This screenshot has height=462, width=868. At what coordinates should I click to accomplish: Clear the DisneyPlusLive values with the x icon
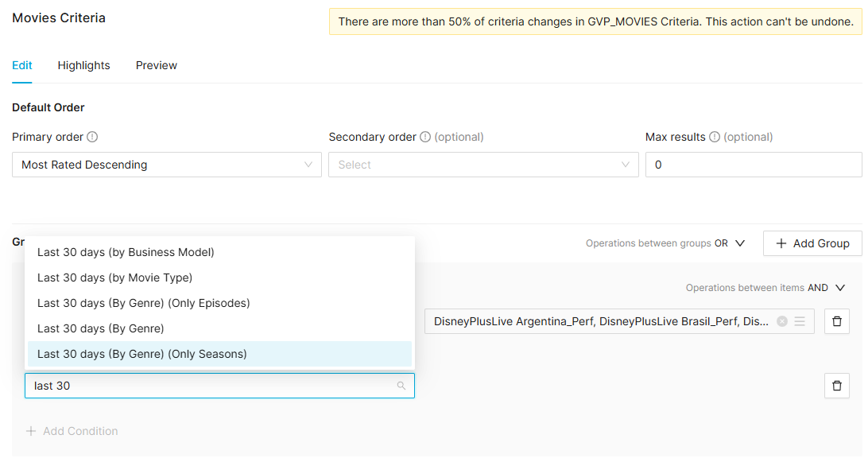pos(782,321)
